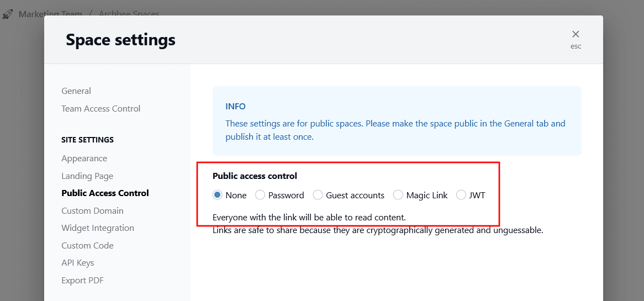Open the General settings tab
Viewport: 644px width, 301px height.
(76, 91)
